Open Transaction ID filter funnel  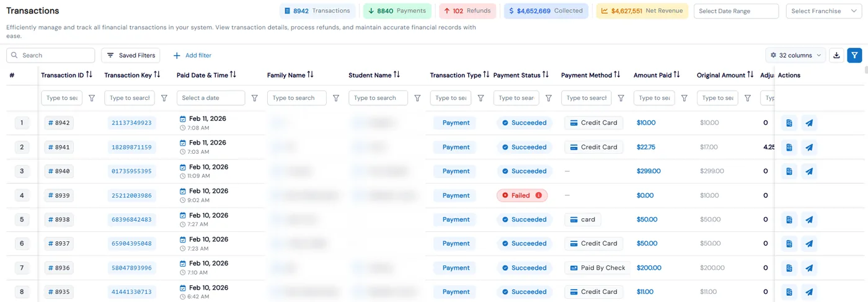click(92, 98)
